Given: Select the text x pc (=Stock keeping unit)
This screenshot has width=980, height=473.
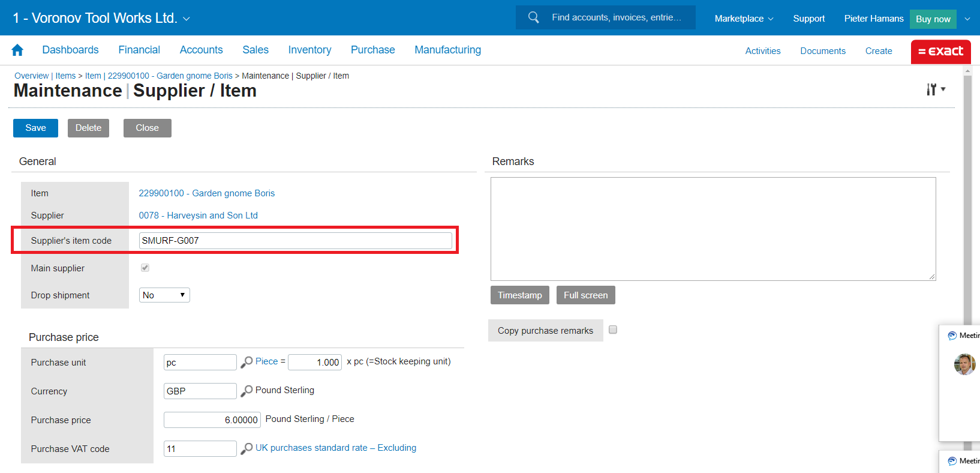Looking at the screenshot, I should pyautogui.click(x=399, y=361).
